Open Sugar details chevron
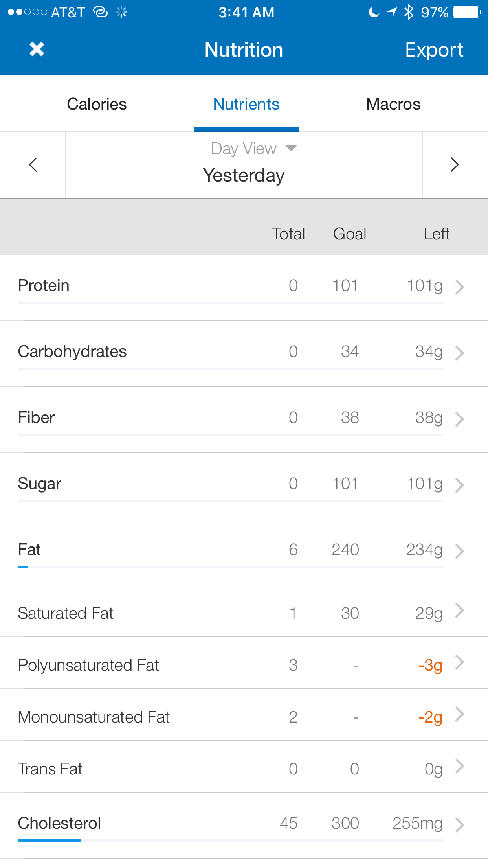Viewport: 488px width, 868px height. point(460,485)
